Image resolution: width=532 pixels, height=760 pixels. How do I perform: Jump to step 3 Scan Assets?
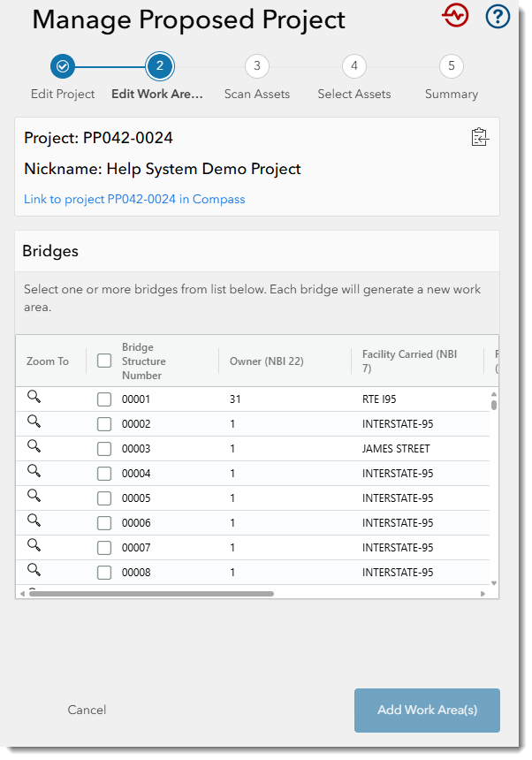coord(257,66)
